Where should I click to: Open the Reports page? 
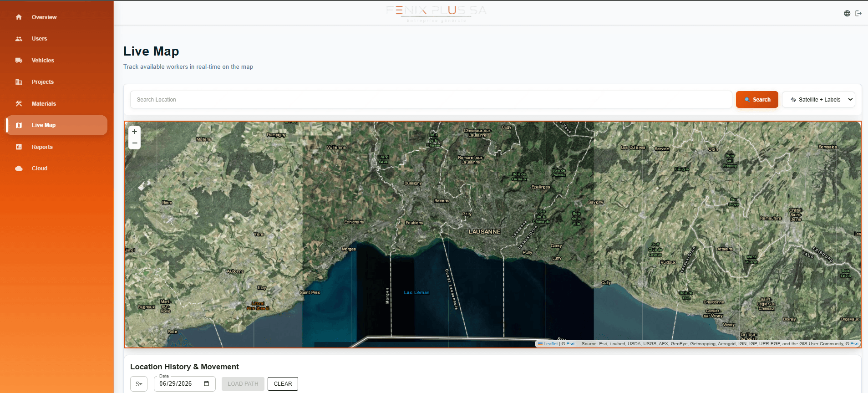click(x=56, y=147)
